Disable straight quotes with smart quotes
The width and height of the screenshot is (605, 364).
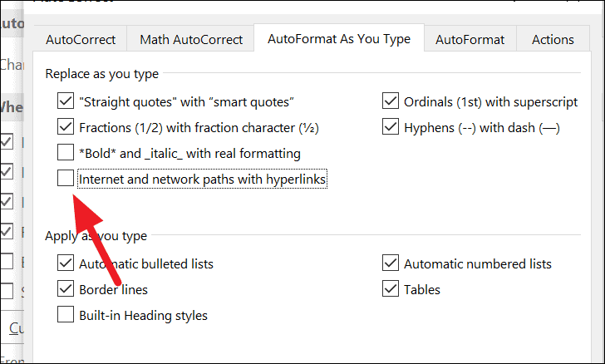(x=66, y=101)
